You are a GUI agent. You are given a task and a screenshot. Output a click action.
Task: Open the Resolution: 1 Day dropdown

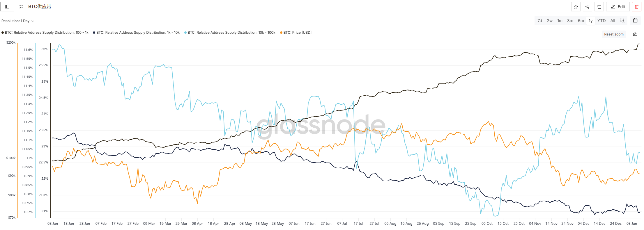(18, 21)
